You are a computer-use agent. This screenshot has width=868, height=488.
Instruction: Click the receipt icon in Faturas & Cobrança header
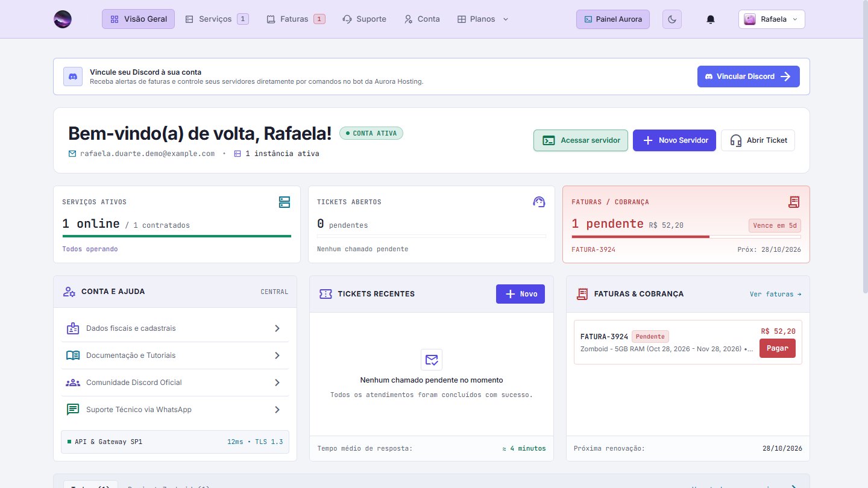pyautogui.click(x=582, y=294)
